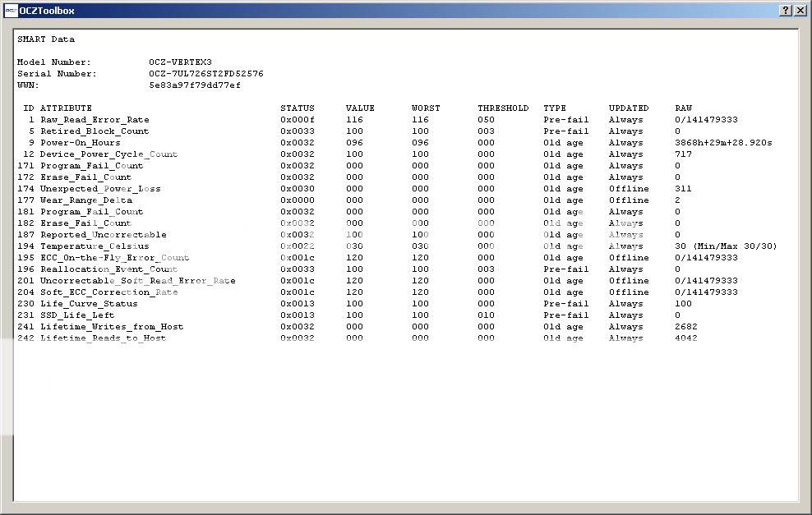Click raw value 100 for Life_Curve_Status
The width and height of the screenshot is (812, 515).
[684, 303]
